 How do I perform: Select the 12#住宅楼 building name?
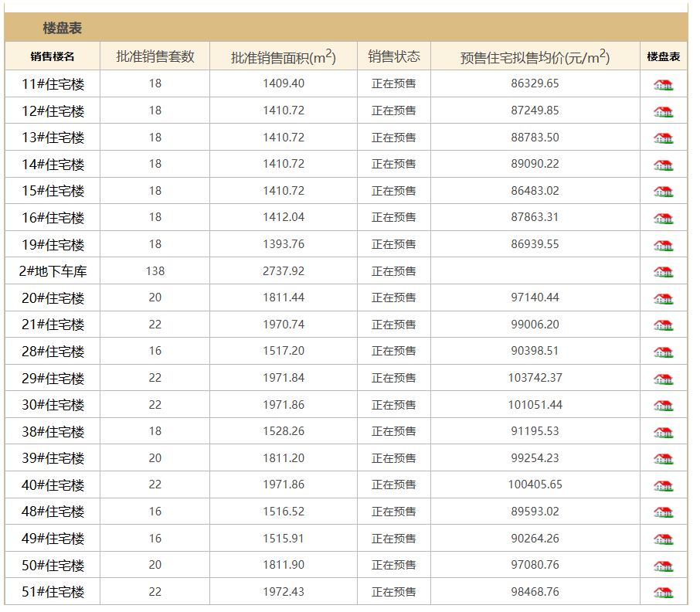tap(53, 111)
